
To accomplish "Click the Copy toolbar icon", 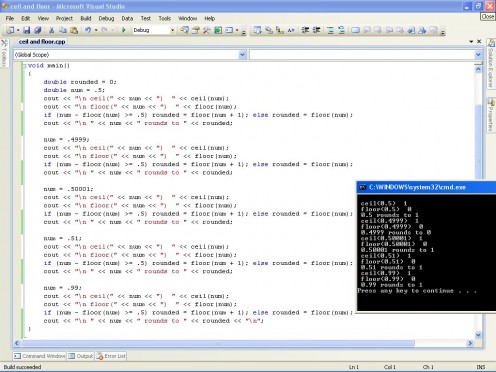I will (63, 30).
